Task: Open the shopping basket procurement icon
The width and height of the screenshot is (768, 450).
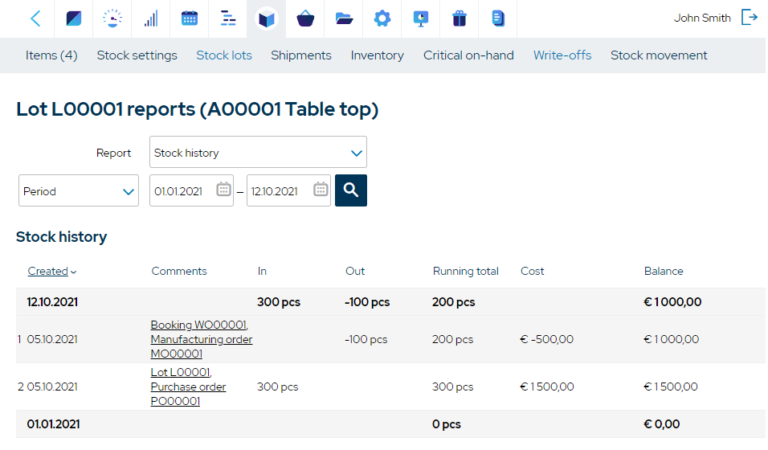Action: [305, 18]
